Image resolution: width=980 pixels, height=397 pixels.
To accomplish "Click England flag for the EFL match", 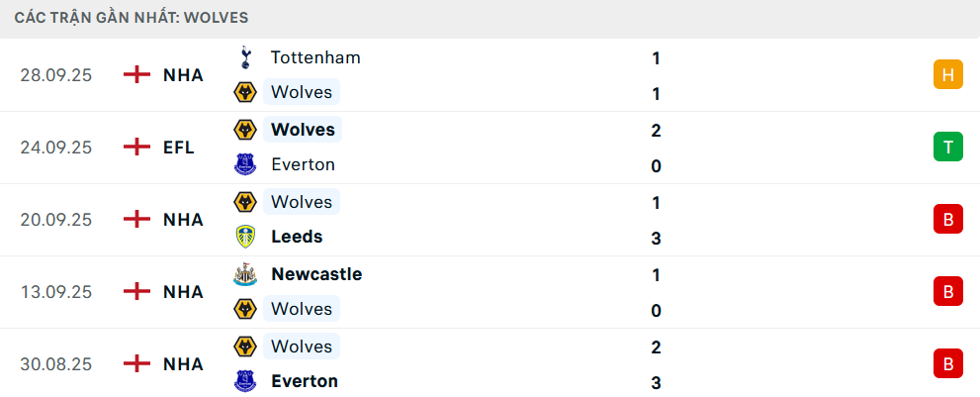I will (136, 148).
